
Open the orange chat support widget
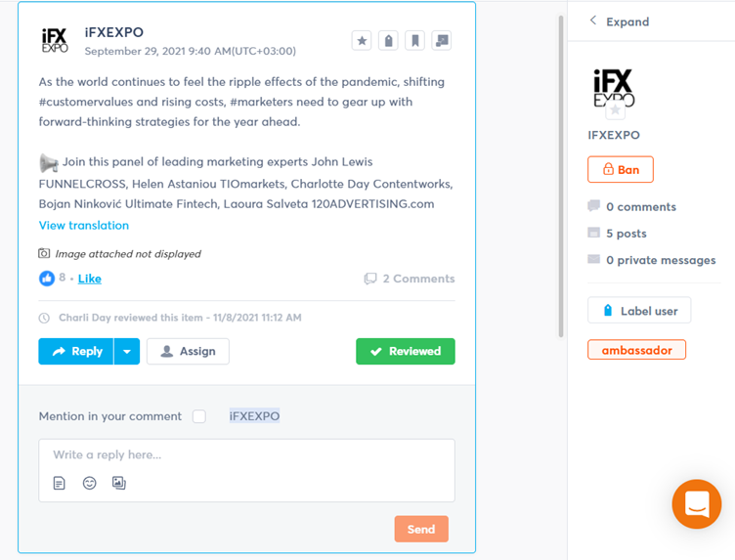pos(697,504)
